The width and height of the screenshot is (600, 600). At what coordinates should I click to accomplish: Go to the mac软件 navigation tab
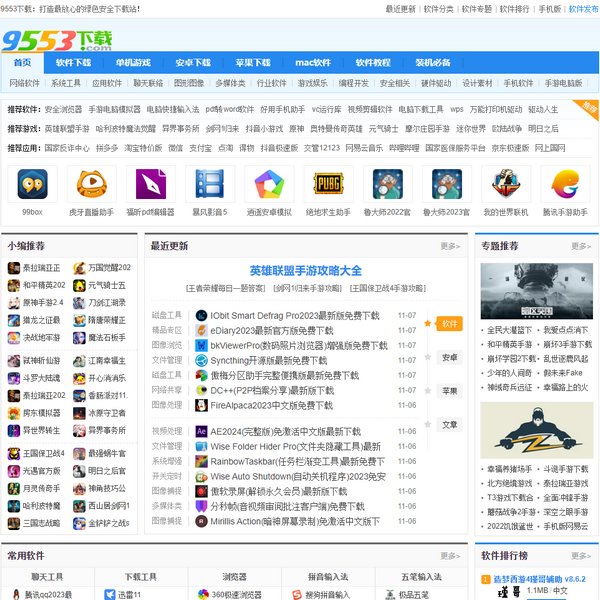[313, 62]
